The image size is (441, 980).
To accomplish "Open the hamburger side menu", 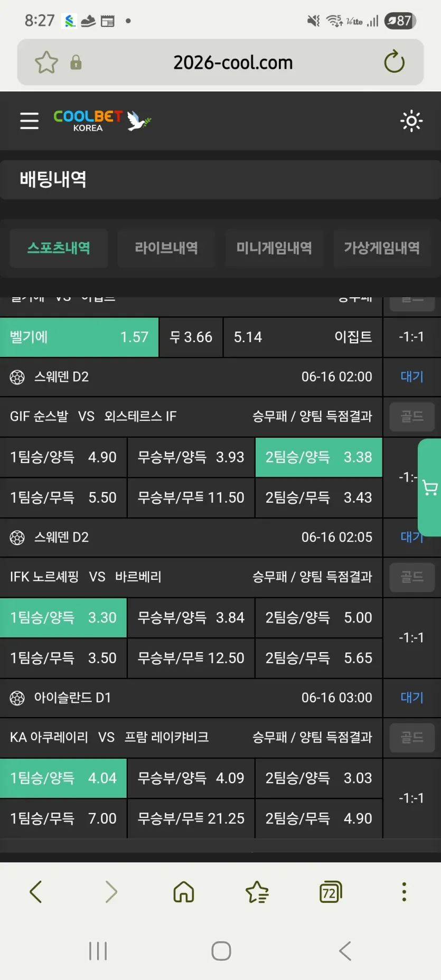I will (x=30, y=121).
